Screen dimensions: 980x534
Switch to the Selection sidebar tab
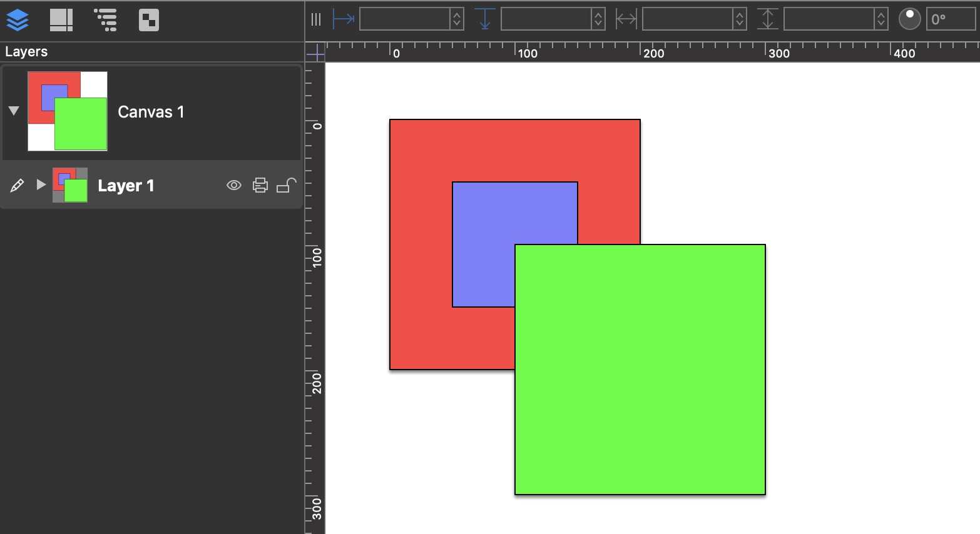point(149,20)
